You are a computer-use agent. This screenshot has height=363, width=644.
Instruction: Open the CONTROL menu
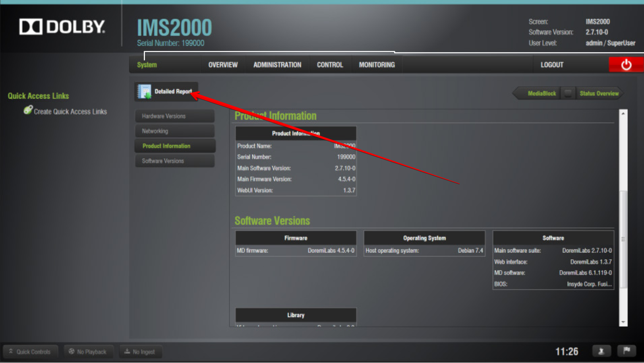tap(330, 65)
